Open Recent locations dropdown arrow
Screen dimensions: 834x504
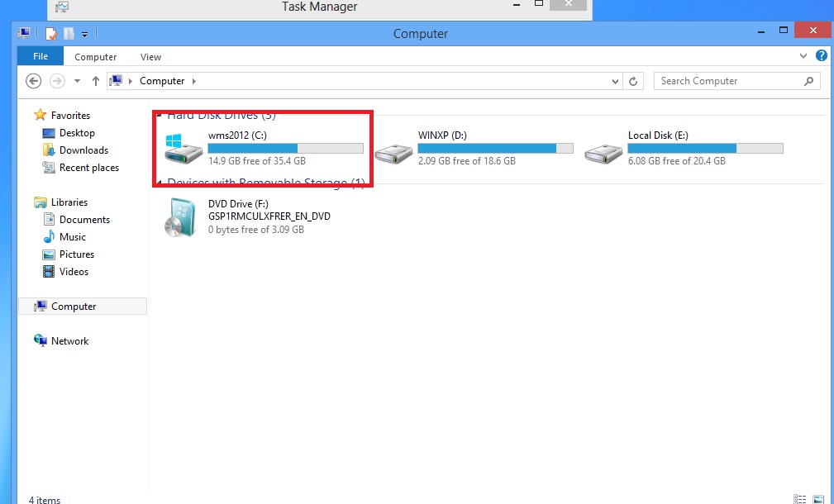(77, 81)
